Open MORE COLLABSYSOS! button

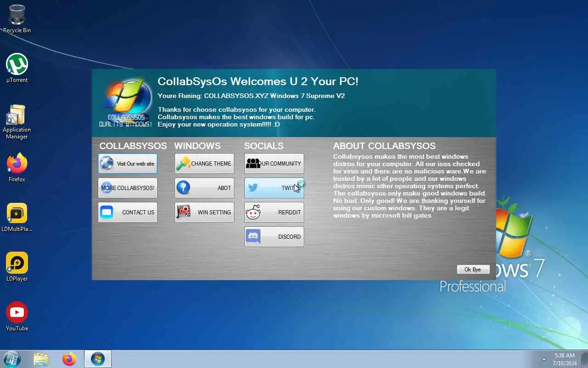point(128,188)
